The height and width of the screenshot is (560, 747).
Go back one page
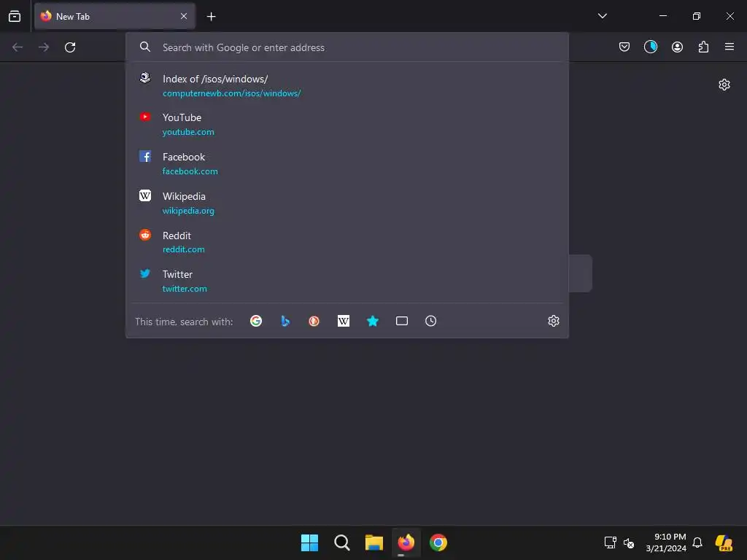pos(18,47)
